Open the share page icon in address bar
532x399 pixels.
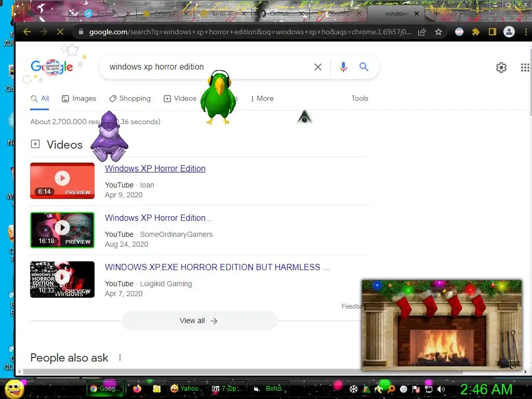[422, 32]
